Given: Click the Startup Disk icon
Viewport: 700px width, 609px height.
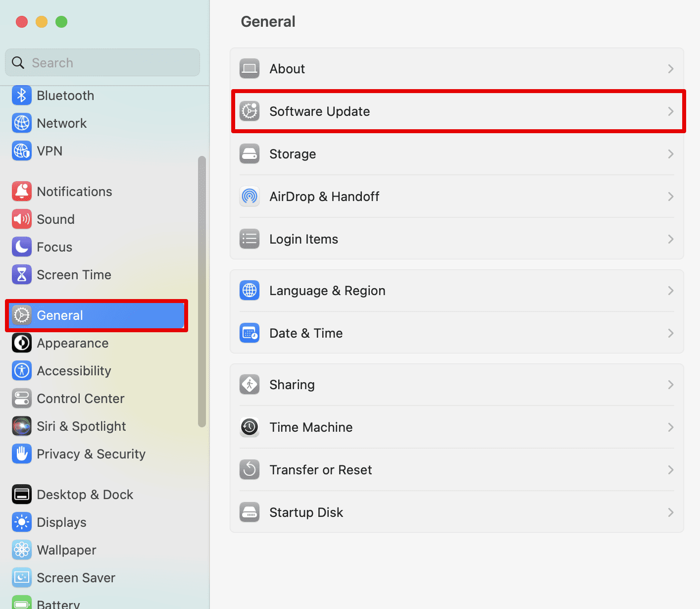Looking at the screenshot, I should click(250, 512).
